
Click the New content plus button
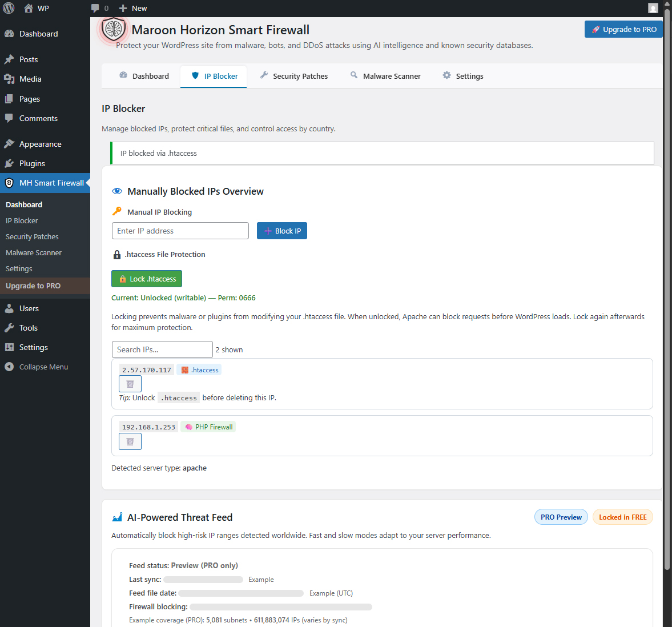point(133,8)
